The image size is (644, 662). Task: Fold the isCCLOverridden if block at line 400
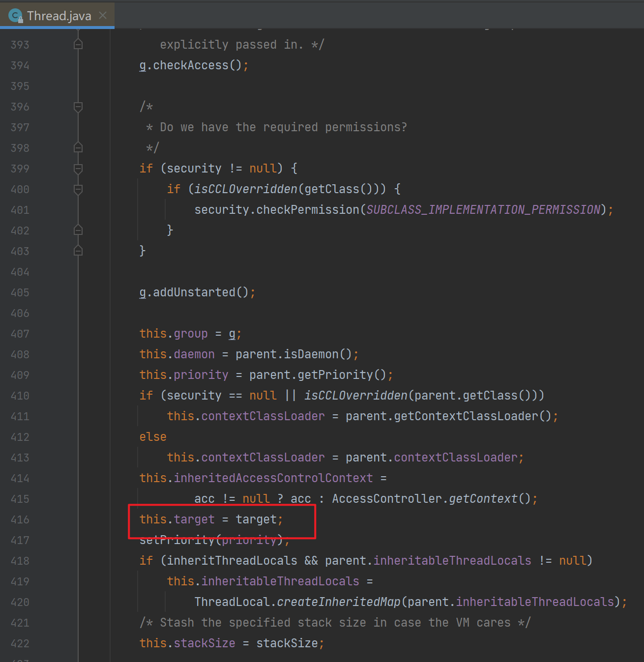pos(78,189)
